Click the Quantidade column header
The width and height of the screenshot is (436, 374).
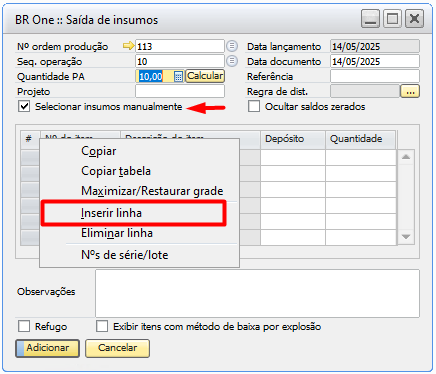361,139
